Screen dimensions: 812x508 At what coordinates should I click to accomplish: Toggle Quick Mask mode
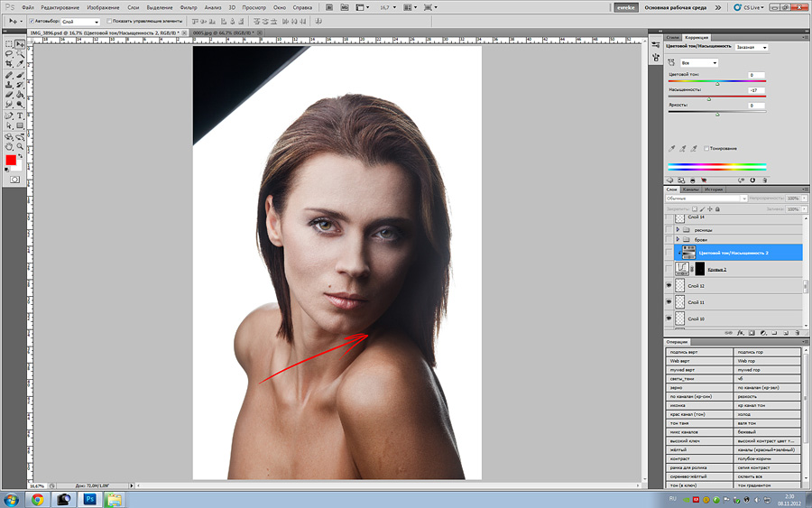[x=14, y=180]
